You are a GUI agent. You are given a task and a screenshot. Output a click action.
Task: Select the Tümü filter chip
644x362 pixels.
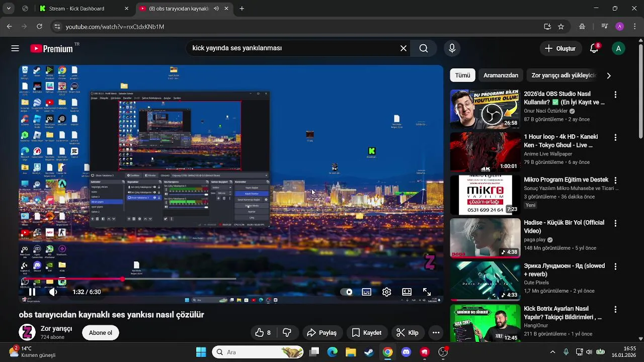click(x=462, y=75)
